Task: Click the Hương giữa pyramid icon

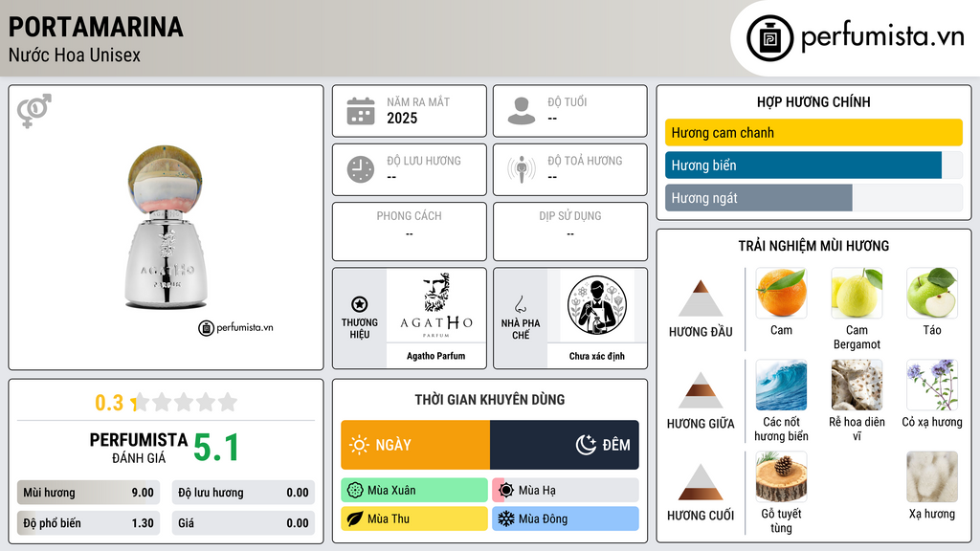Action: 701,390
